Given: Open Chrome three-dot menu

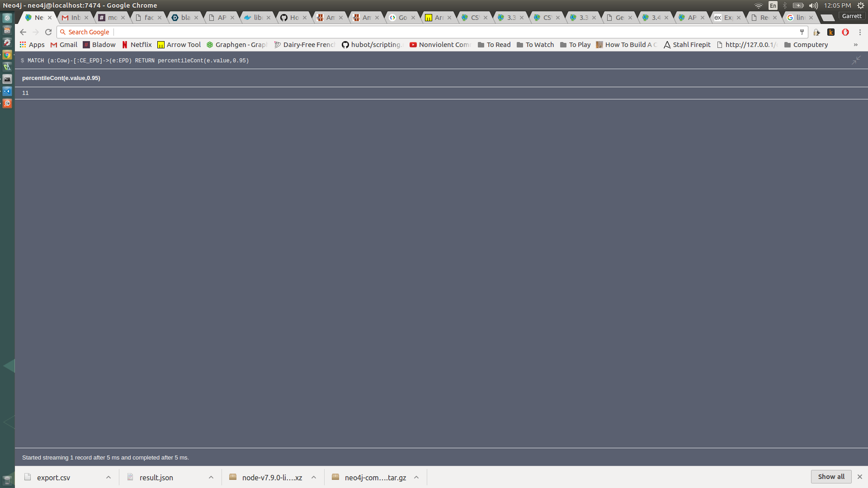Looking at the screenshot, I should [860, 32].
